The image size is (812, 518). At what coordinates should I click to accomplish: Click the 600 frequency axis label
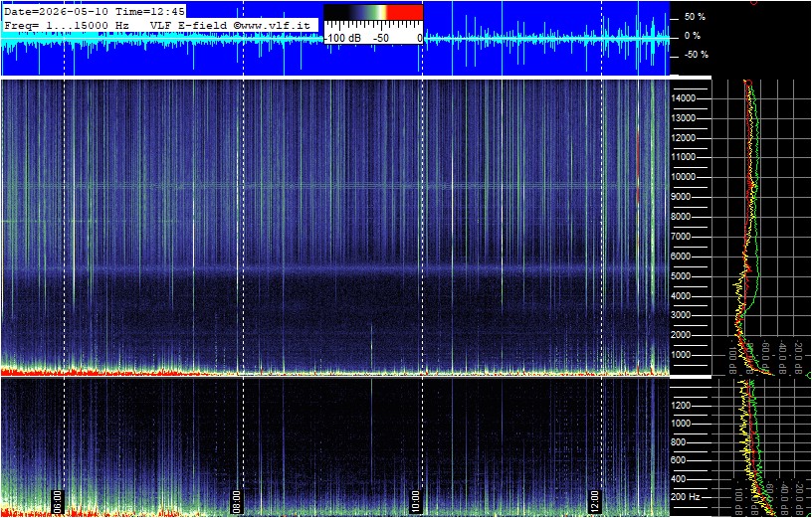coord(679,460)
